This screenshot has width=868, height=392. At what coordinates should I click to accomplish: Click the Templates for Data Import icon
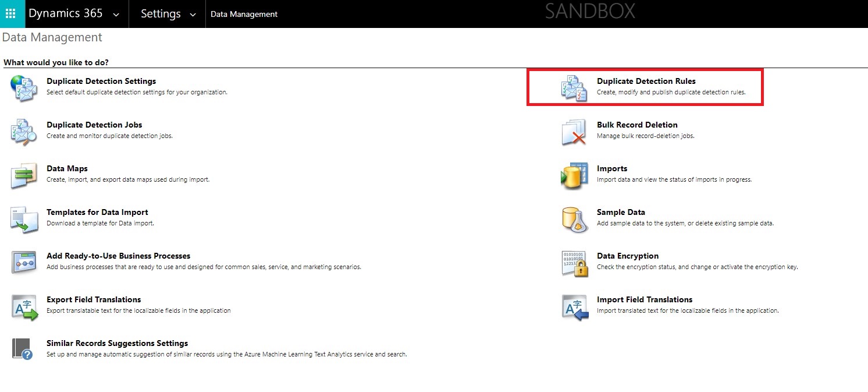point(24,220)
